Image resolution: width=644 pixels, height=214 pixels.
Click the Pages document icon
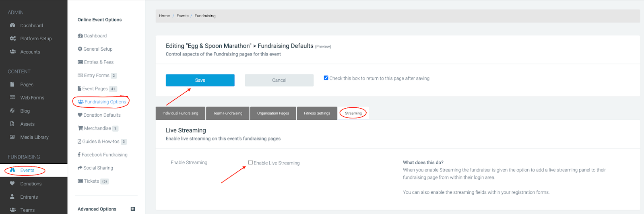(x=12, y=84)
